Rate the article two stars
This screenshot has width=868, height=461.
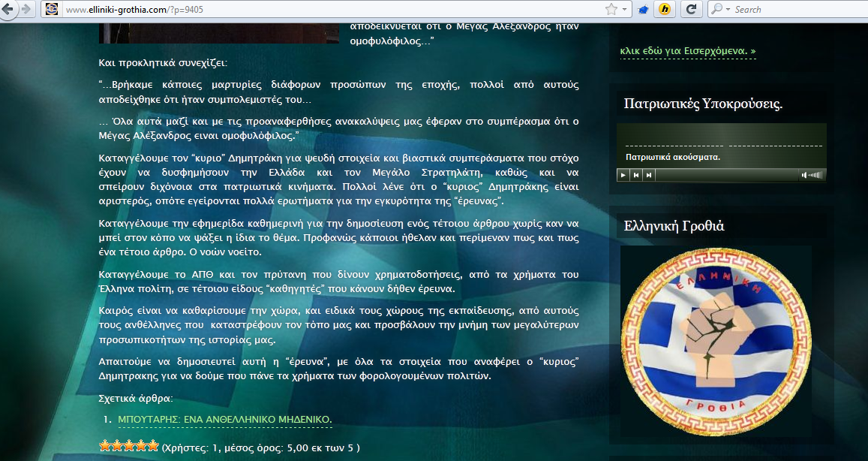(x=117, y=445)
